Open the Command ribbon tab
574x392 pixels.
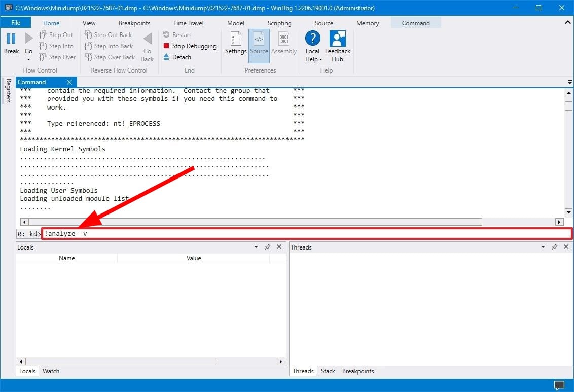point(416,23)
